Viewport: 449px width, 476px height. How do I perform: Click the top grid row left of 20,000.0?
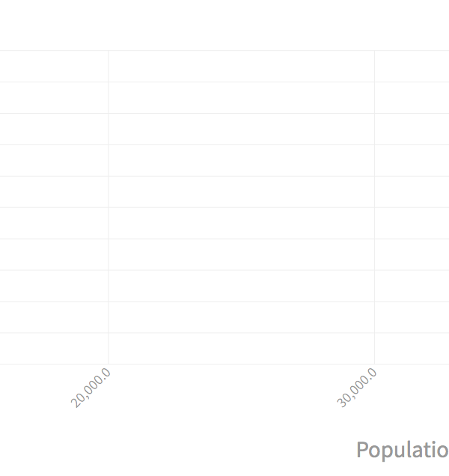54,67
